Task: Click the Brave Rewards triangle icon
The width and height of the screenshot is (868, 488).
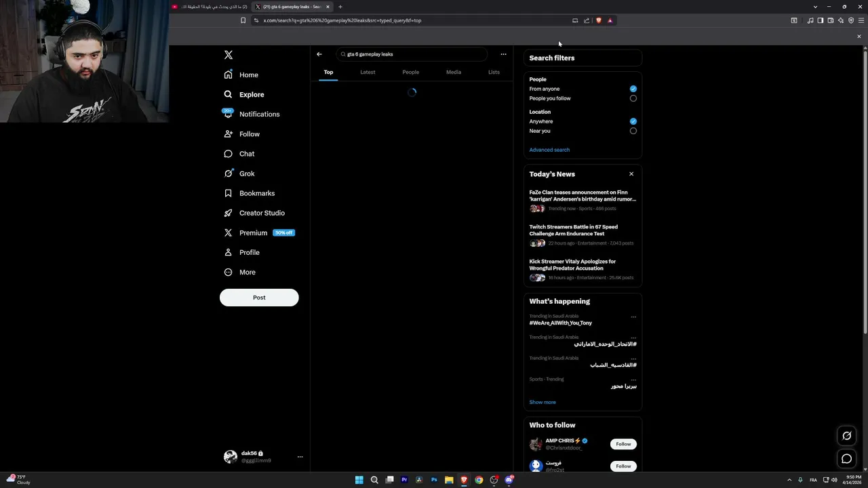Action: [x=610, y=20]
